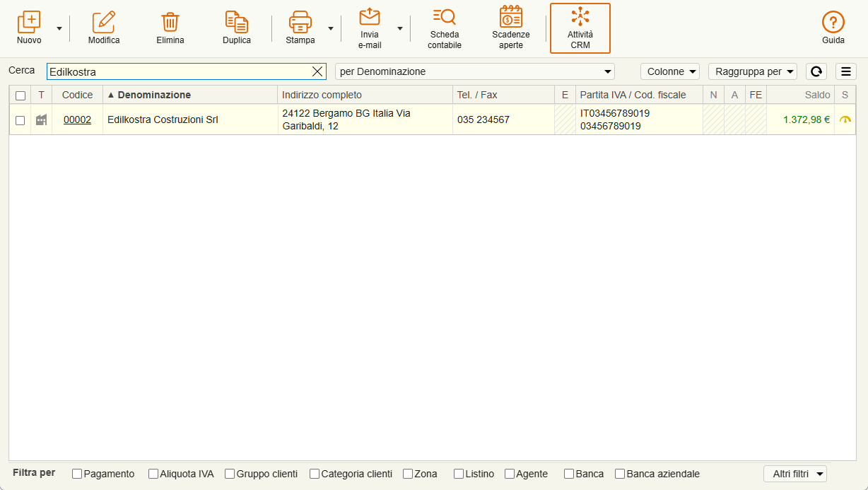Screen dimensions: 868x490
Task: Enable the Pagamento filter
Action: (77, 474)
